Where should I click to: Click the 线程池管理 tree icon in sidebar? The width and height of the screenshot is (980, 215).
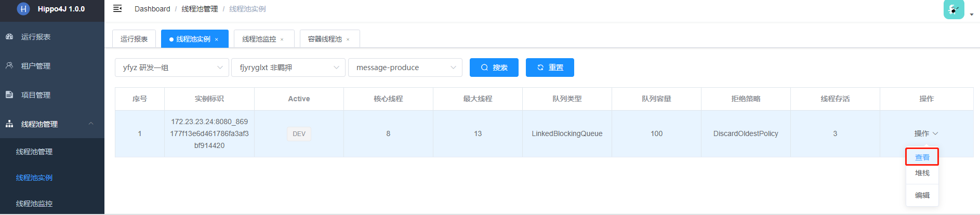tap(9, 124)
